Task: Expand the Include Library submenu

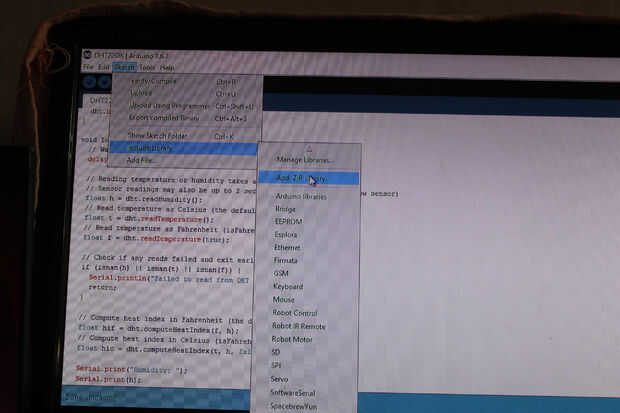Action: [183, 148]
